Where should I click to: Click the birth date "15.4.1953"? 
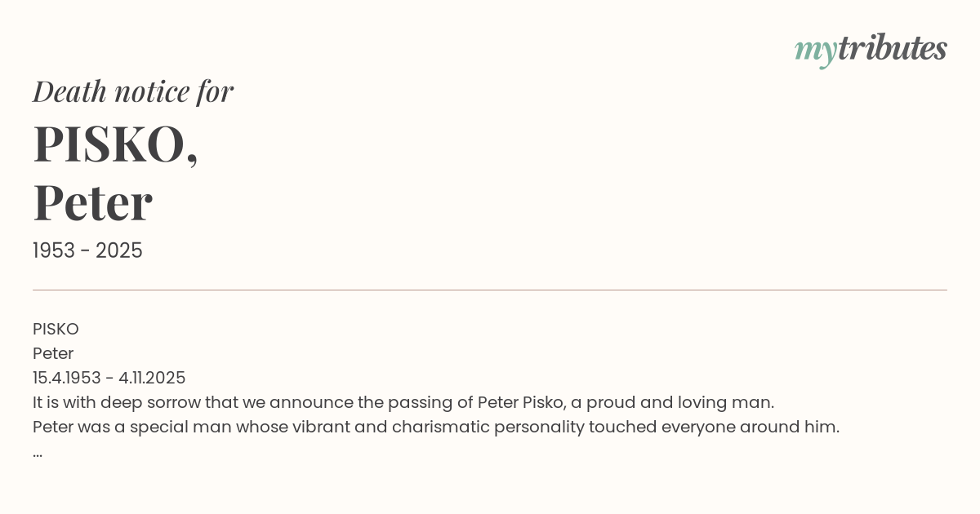coord(67,378)
